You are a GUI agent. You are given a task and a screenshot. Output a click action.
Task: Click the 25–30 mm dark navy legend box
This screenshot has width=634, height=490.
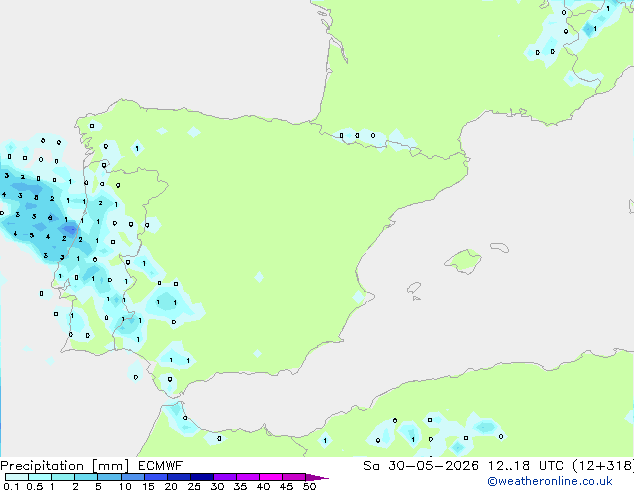(x=201, y=477)
